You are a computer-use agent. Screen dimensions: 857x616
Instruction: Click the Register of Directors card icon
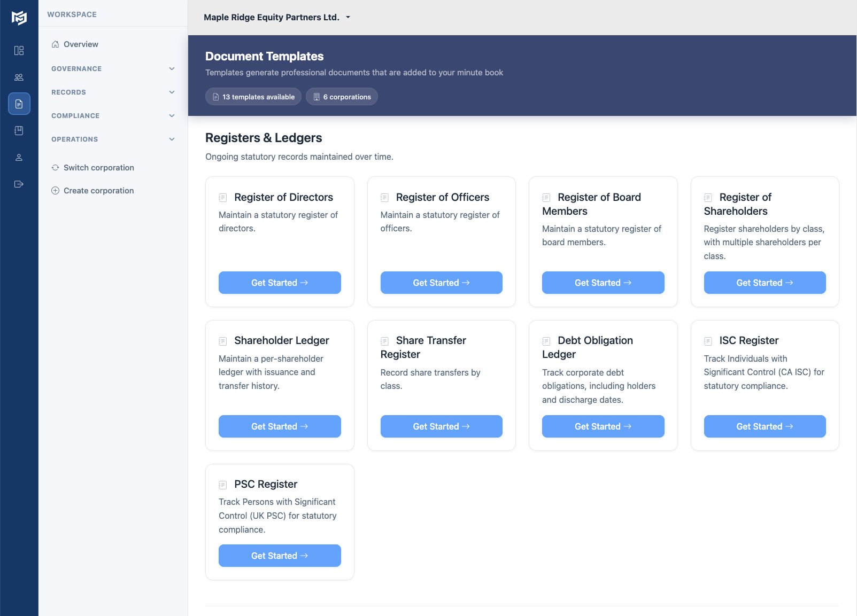(223, 197)
